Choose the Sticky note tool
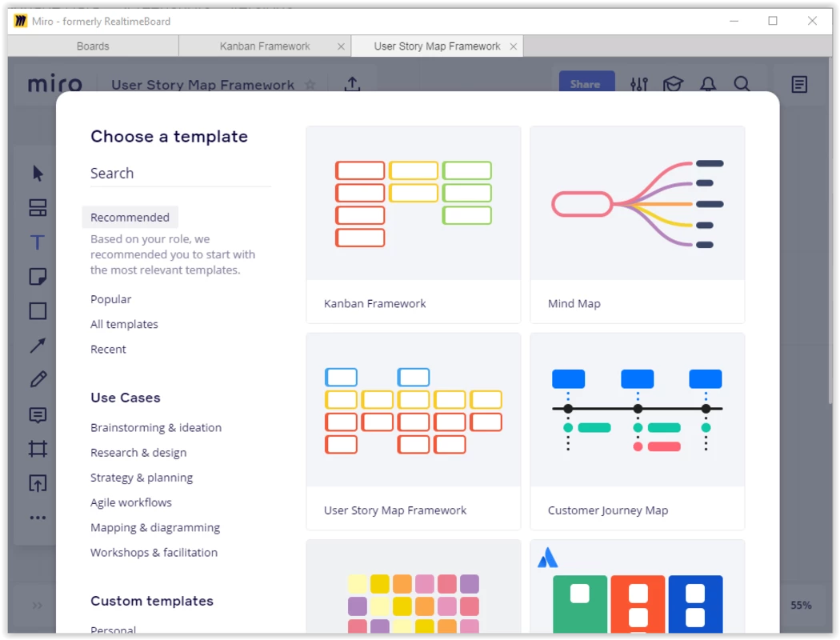 (x=38, y=277)
